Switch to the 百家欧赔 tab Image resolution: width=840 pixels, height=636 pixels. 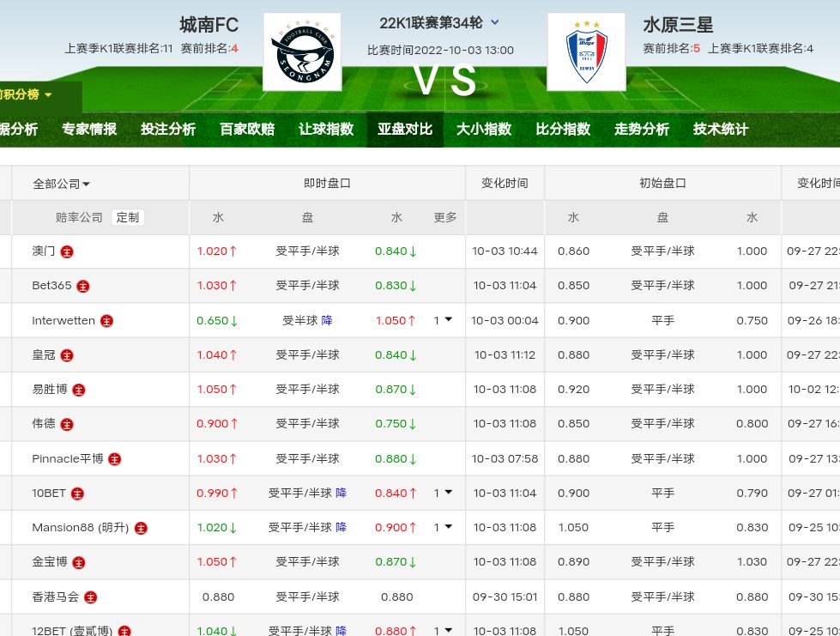click(x=247, y=130)
